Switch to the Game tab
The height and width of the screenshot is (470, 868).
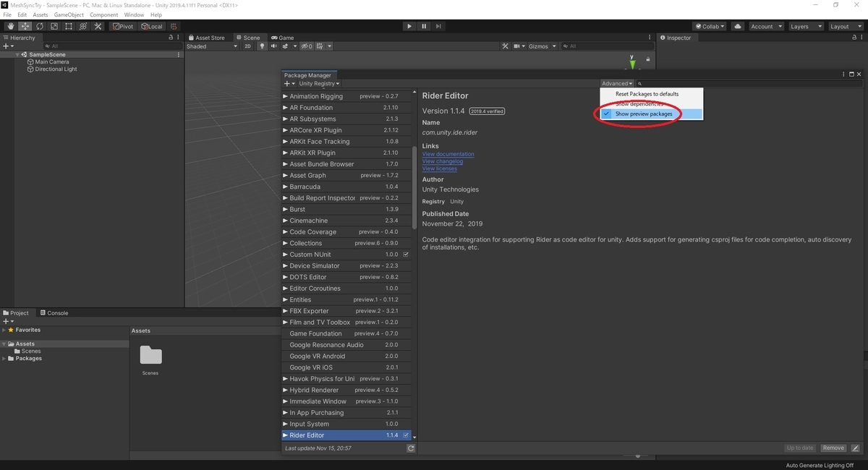click(x=283, y=38)
